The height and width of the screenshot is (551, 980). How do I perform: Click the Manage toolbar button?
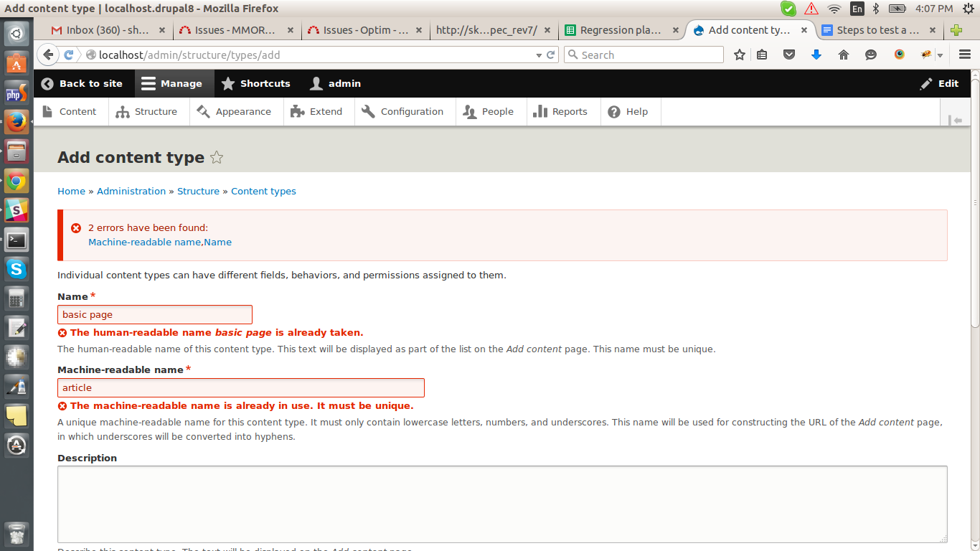pyautogui.click(x=172, y=83)
